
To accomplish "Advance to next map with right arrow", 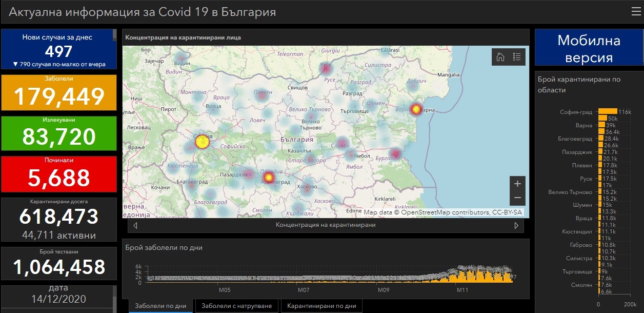I will pos(516,225).
